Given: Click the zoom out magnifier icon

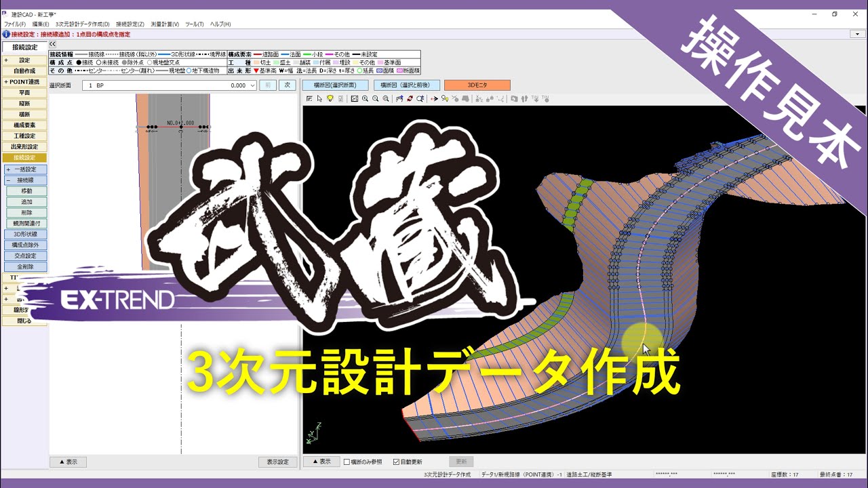Looking at the screenshot, I should coord(375,99).
